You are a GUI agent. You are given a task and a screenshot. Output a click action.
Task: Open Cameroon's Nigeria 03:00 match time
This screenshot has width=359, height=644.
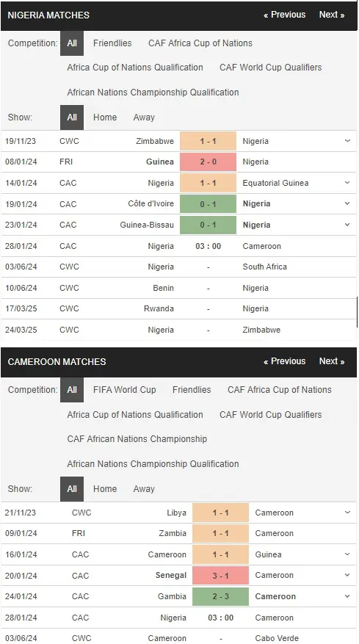[x=220, y=618]
